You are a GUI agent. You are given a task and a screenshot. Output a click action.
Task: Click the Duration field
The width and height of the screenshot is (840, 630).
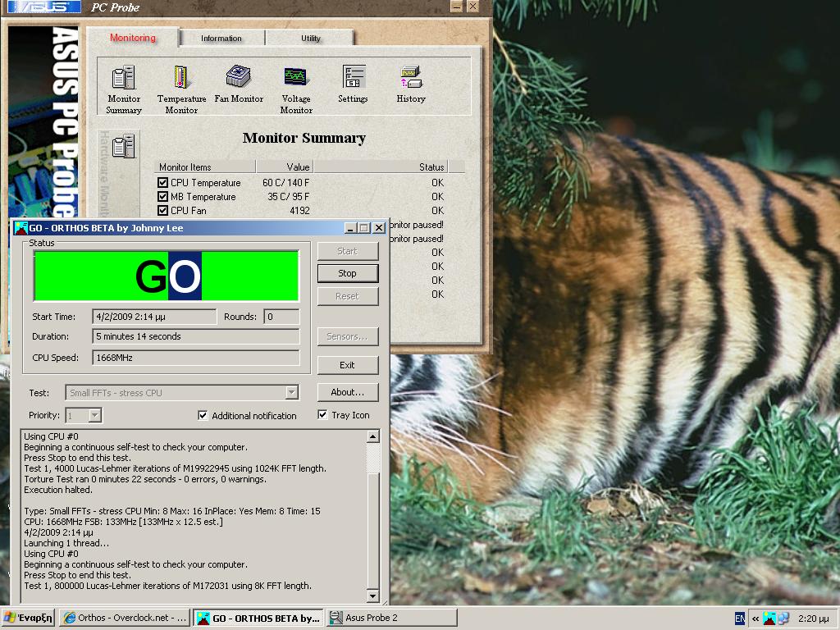[x=195, y=336]
